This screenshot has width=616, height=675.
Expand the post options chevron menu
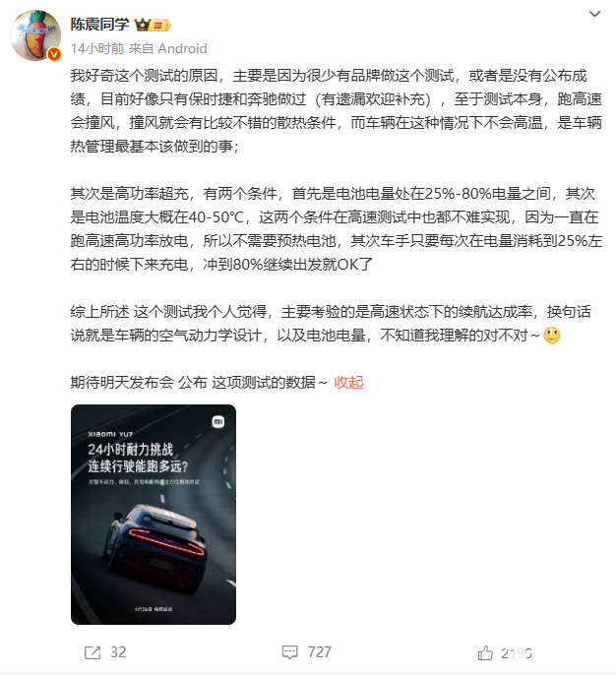(594, 14)
